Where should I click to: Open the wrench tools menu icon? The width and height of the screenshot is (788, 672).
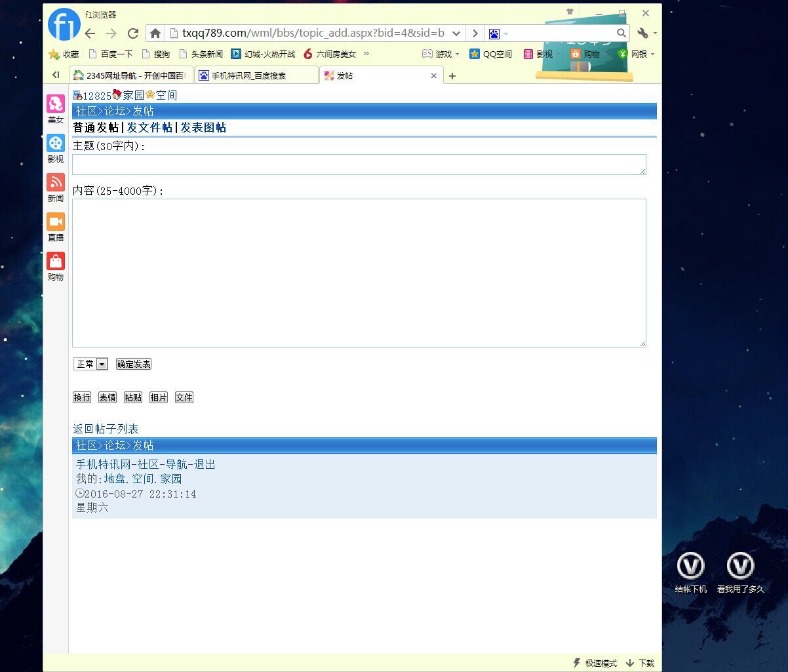(642, 33)
